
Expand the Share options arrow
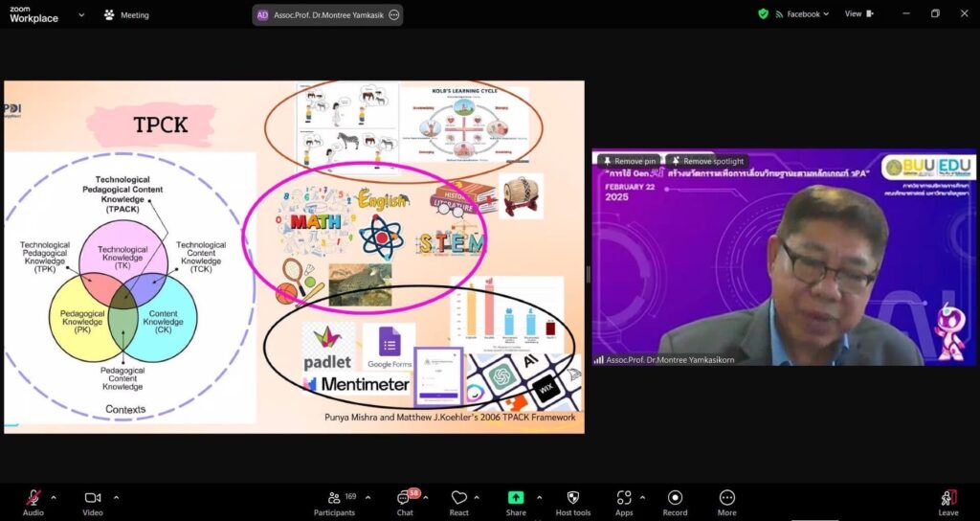pyautogui.click(x=539, y=497)
